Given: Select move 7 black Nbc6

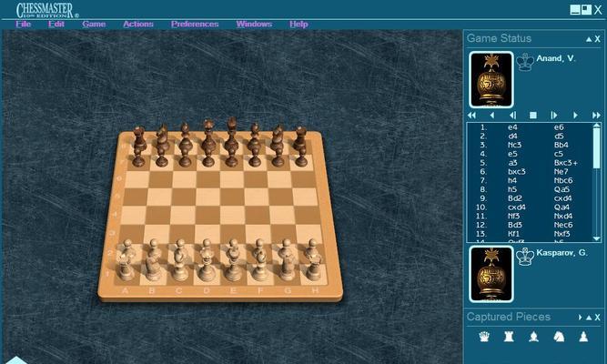Looking at the screenshot, I should pos(563,181).
